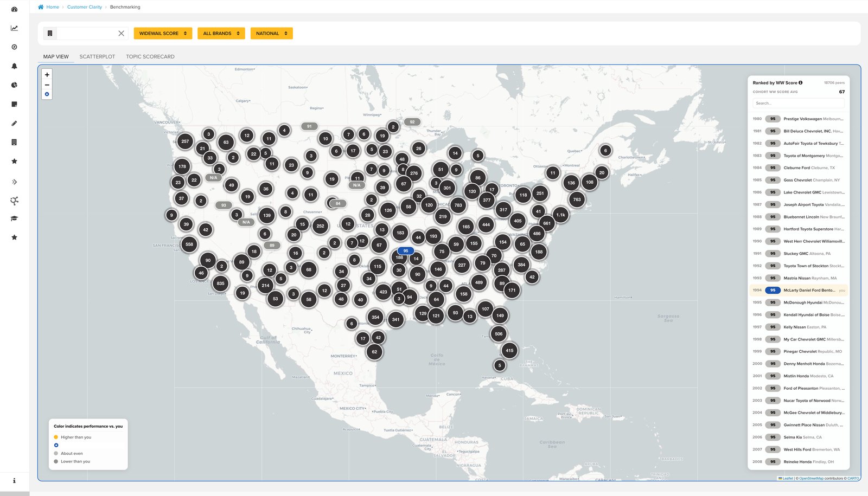Click the 415 cluster marker in Florida

point(509,350)
